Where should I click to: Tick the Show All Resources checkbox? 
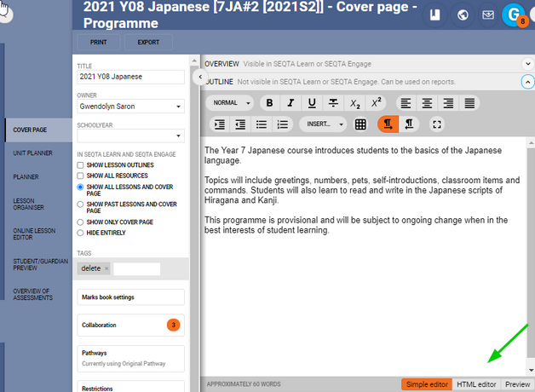pyautogui.click(x=80, y=175)
